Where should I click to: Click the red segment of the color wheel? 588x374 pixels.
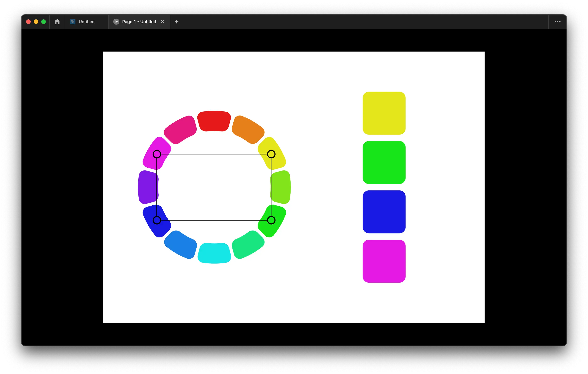(214, 121)
